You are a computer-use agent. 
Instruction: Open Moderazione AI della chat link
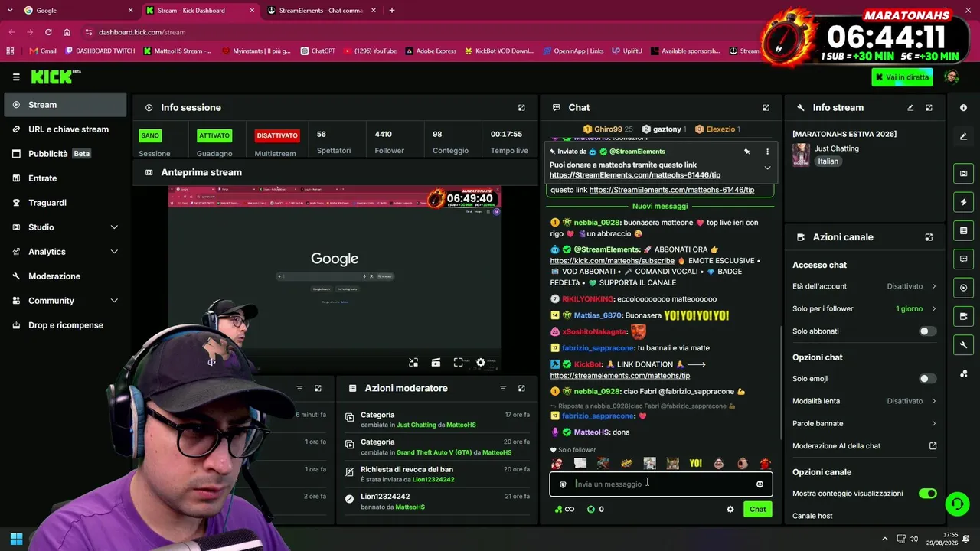tap(864, 446)
